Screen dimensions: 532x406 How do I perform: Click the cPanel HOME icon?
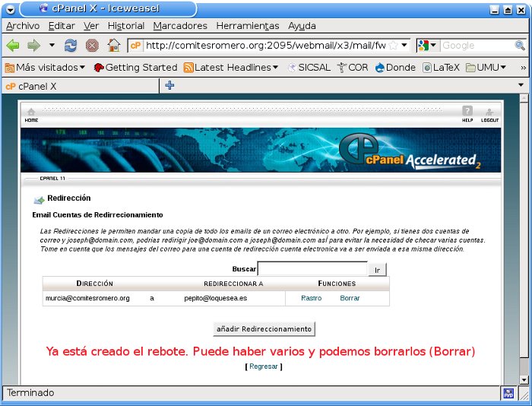[x=31, y=114]
